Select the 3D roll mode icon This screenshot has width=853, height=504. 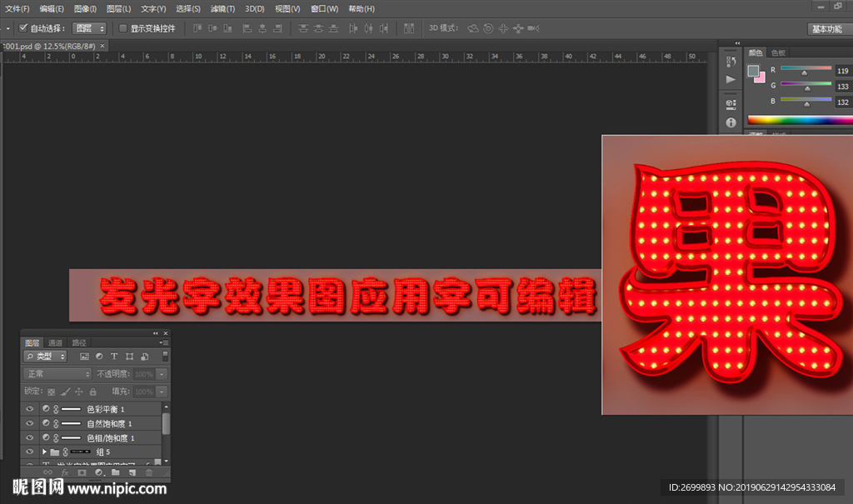(488, 28)
